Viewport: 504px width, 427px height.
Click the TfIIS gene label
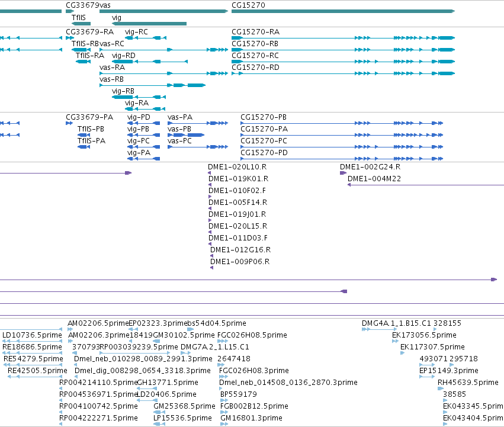click(79, 17)
